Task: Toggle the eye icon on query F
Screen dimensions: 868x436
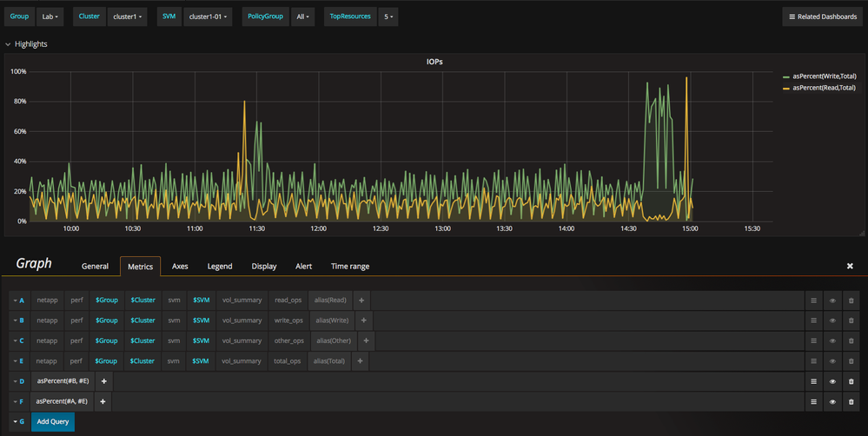Action: (832, 401)
